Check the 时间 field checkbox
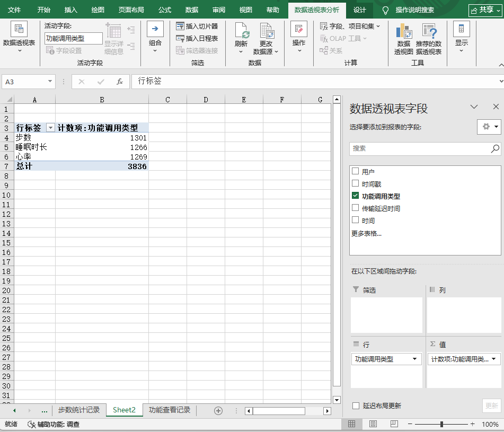Image resolution: width=504 pixels, height=432 pixels. tap(355, 220)
